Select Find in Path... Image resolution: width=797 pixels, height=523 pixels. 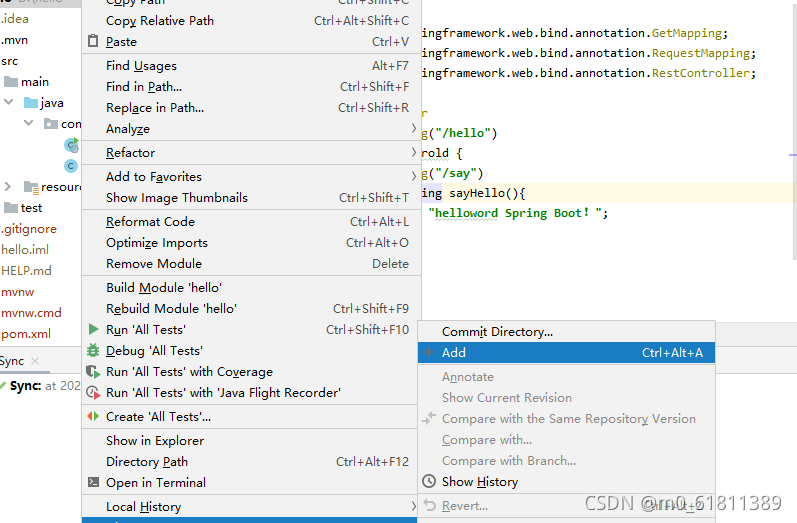pyautogui.click(x=251, y=86)
